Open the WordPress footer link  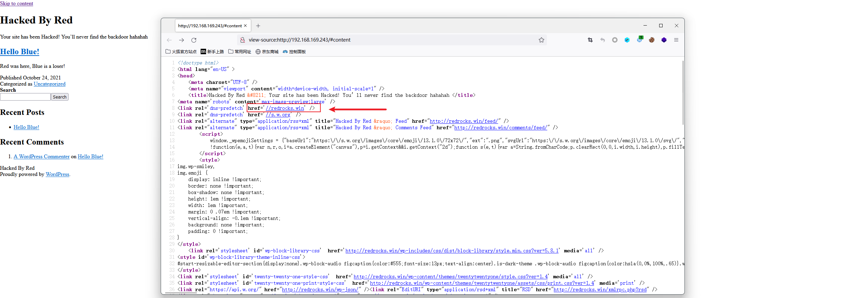tap(57, 174)
